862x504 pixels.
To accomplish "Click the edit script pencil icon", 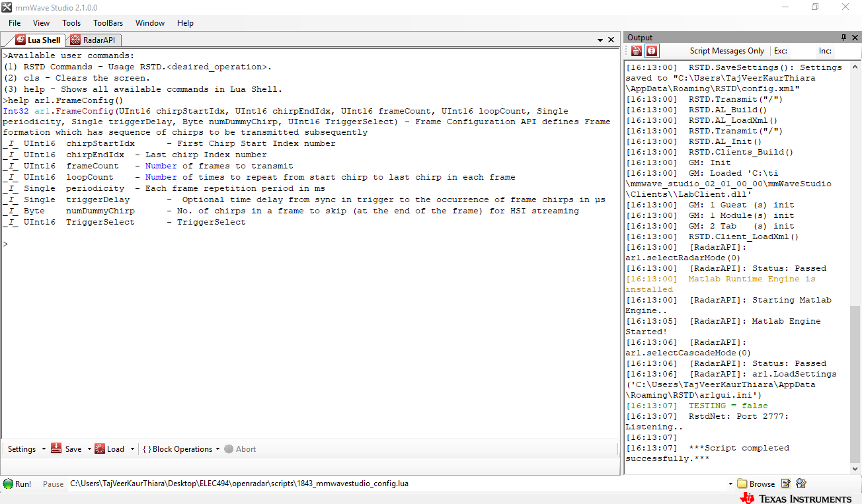I will (x=785, y=484).
